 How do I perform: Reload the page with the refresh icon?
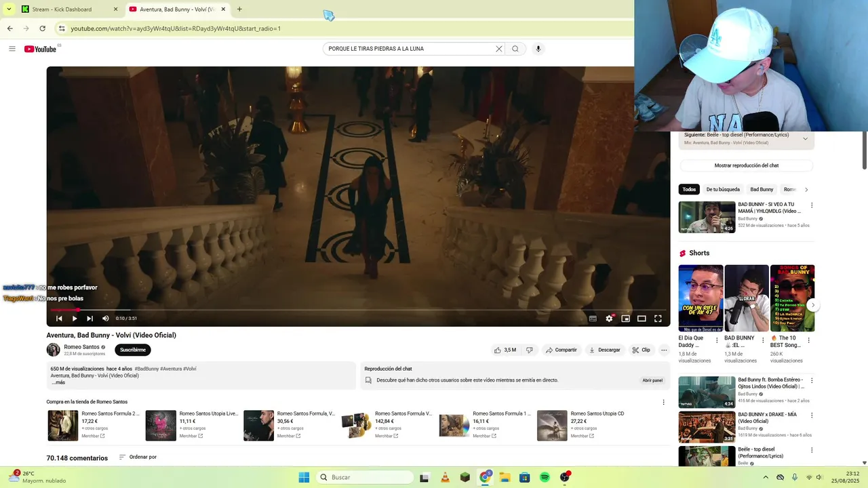[42, 28]
